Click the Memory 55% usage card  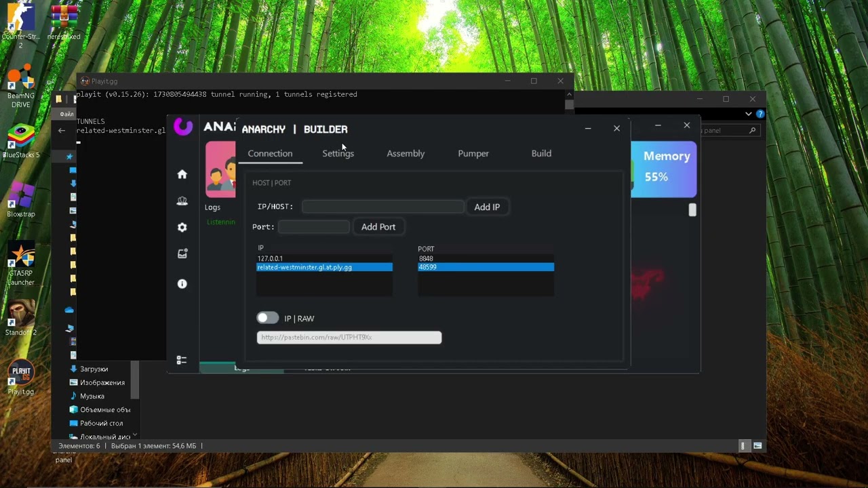point(664,169)
